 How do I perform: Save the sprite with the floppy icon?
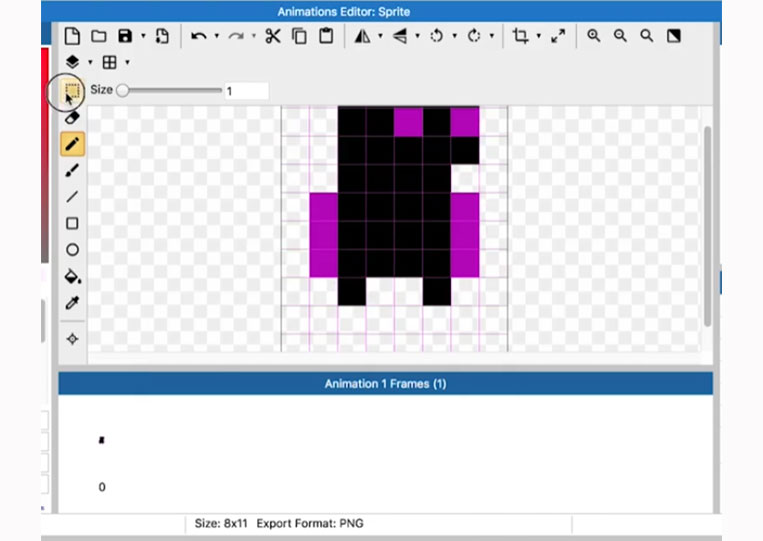tap(125, 36)
